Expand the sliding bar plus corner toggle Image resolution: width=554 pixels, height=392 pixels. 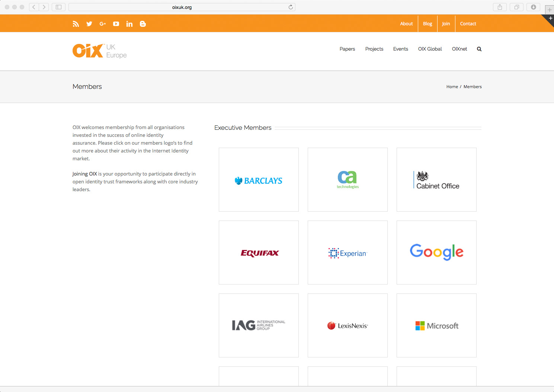point(550,18)
